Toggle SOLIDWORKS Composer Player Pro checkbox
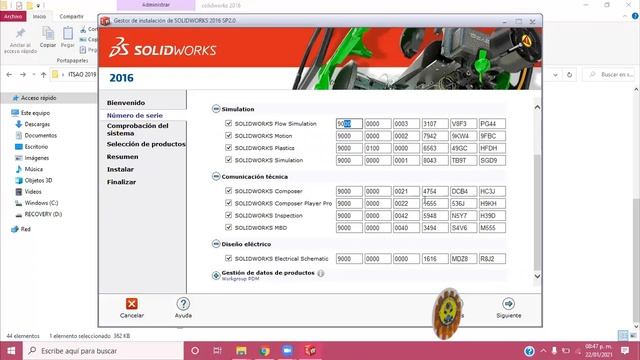Viewport: 640px width, 360px height. click(229, 203)
